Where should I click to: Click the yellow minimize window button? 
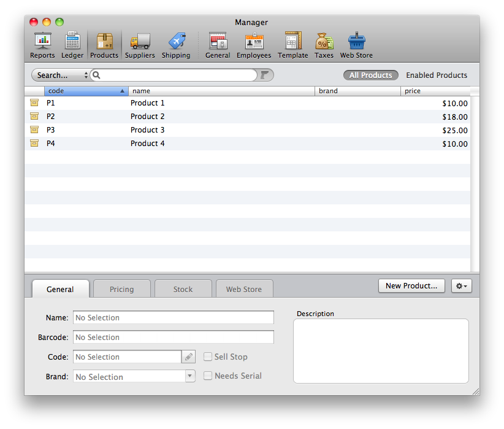click(x=47, y=22)
